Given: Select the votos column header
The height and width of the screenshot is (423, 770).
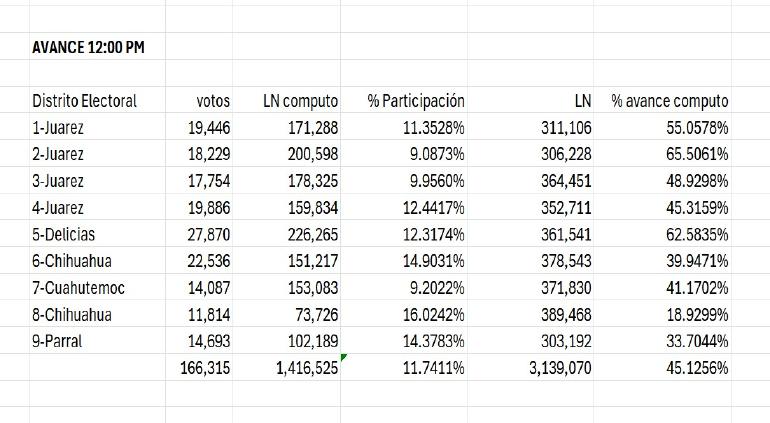Looking at the screenshot, I should [x=213, y=101].
